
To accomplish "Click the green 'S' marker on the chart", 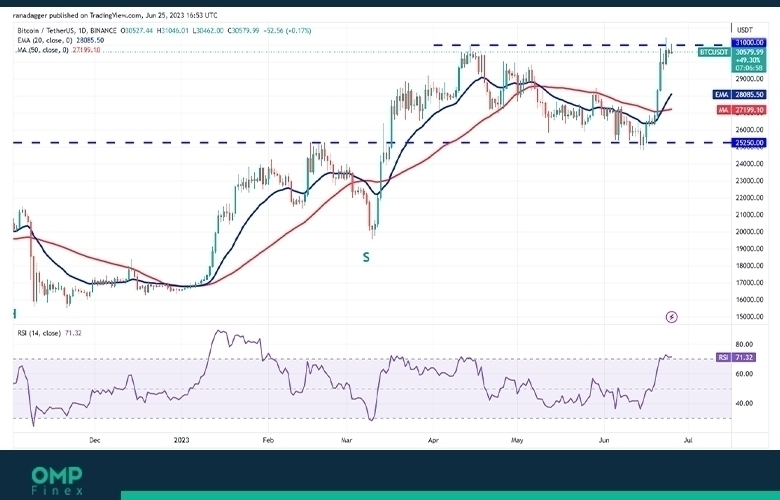I will [x=366, y=257].
